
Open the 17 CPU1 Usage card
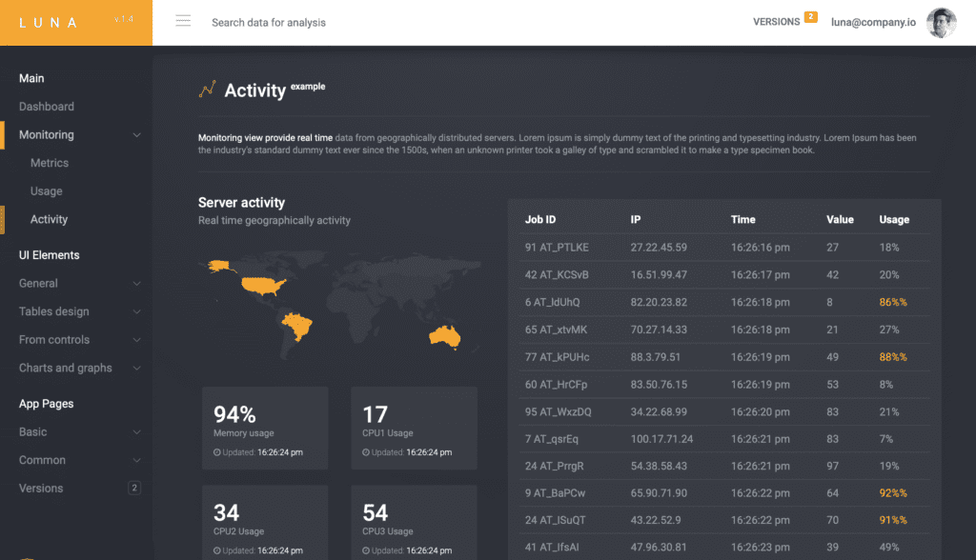coord(414,428)
